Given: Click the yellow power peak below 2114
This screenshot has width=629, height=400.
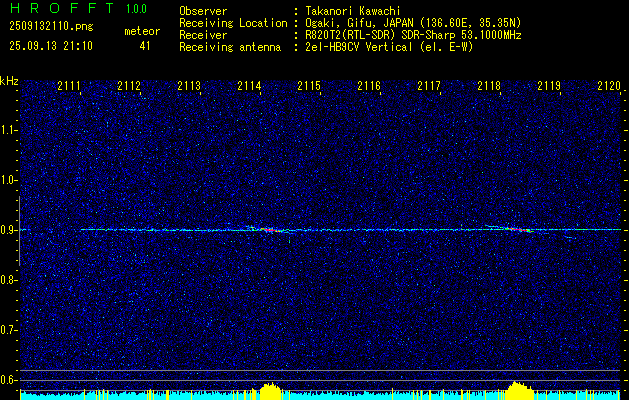Looking at the screenshot, I should coord(272,391).
